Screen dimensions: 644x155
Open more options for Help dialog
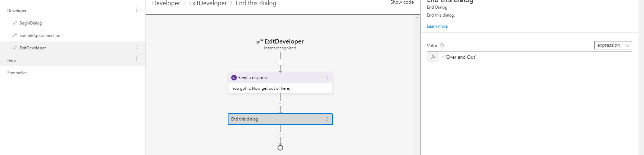click(x=136, y=59)
